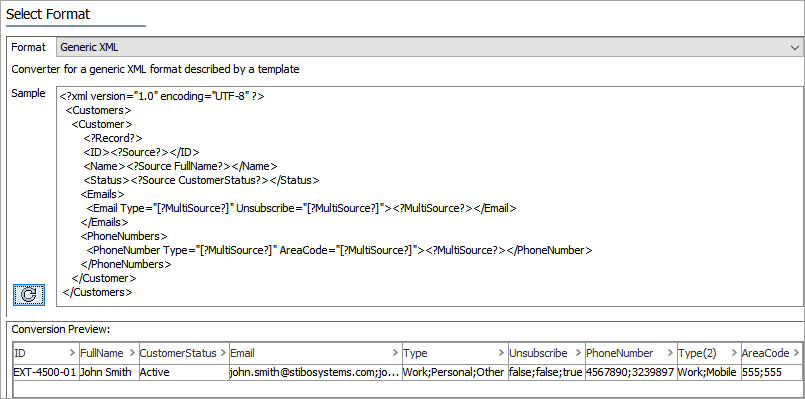Select the John Smith cell

coord(108,372)
